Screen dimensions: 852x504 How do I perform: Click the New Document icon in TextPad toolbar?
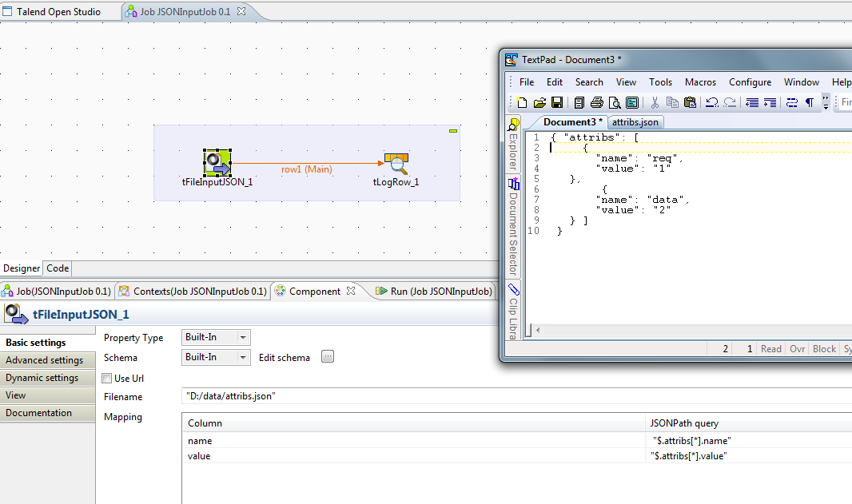click(522, 101)
